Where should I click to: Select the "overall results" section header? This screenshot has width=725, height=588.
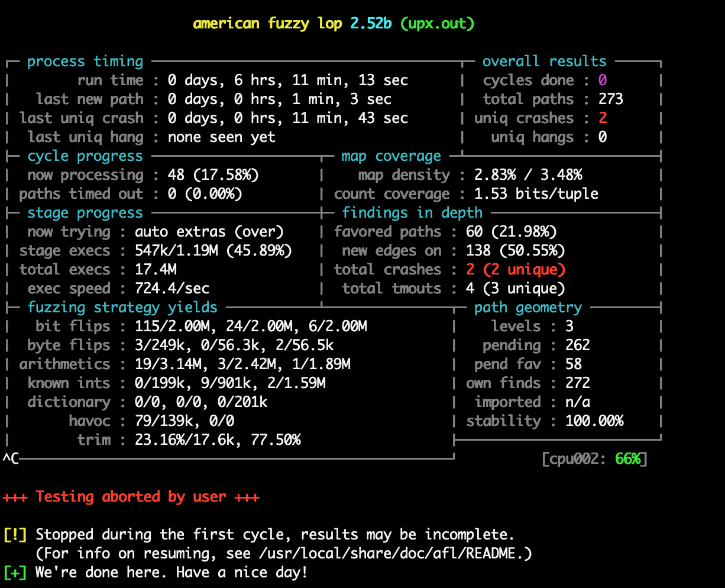coord(544,62)
